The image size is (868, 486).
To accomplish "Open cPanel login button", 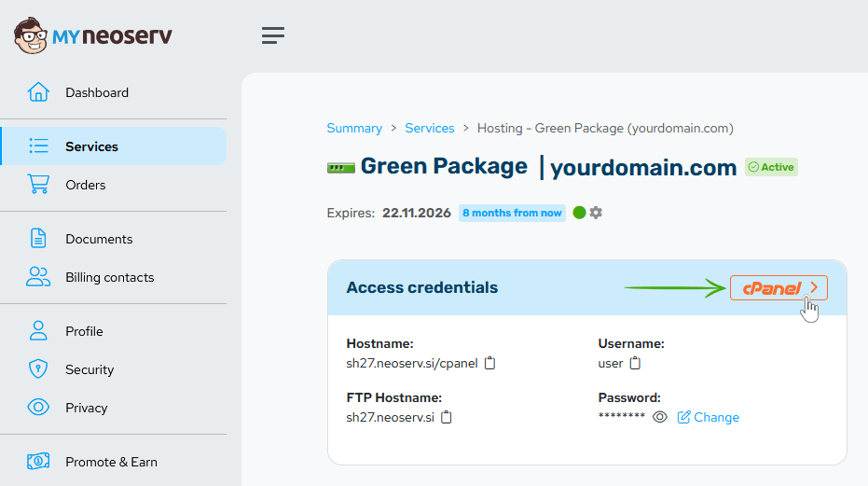I will pos(778,288).
